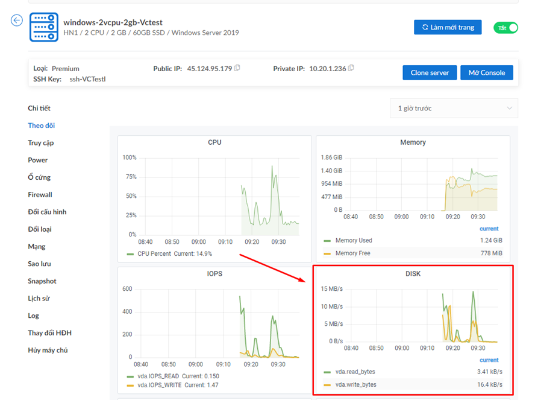Click the Clone server button
535x400 pixels.
point(430,72)
